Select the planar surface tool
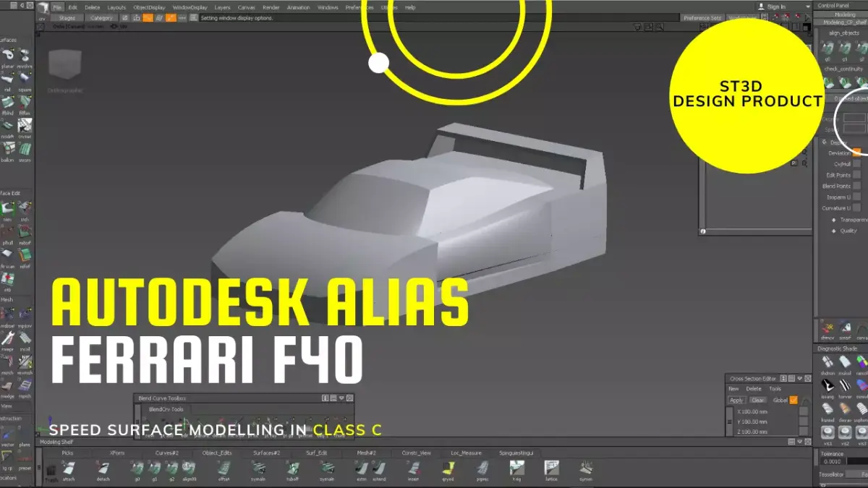This screenshot has width=868, height=488. 7,56
